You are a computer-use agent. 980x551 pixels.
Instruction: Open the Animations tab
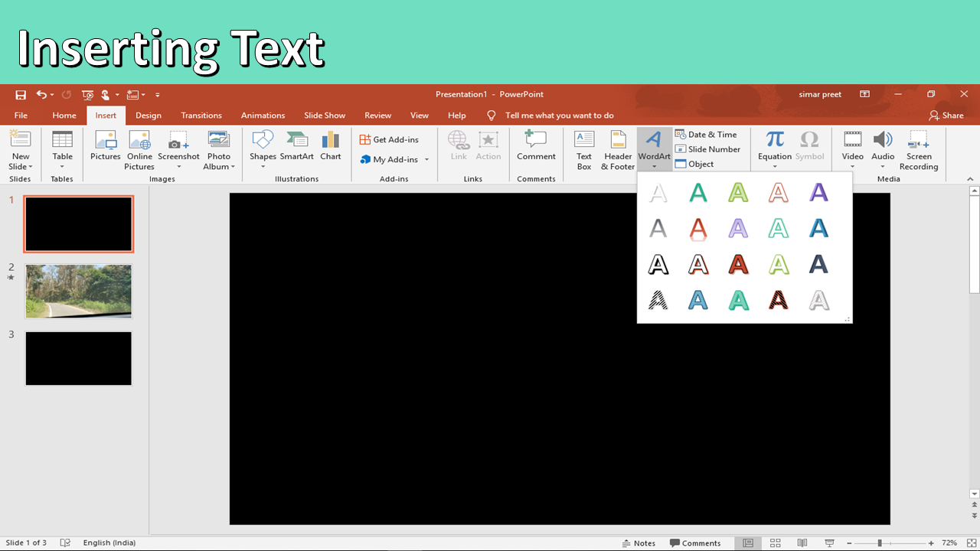[263, 116]
